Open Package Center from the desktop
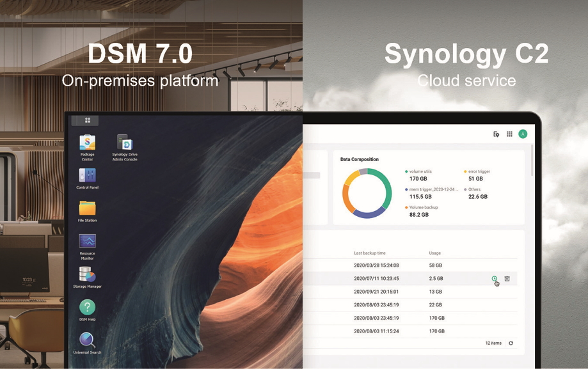 pyautogui.click(x=87, y=143)
